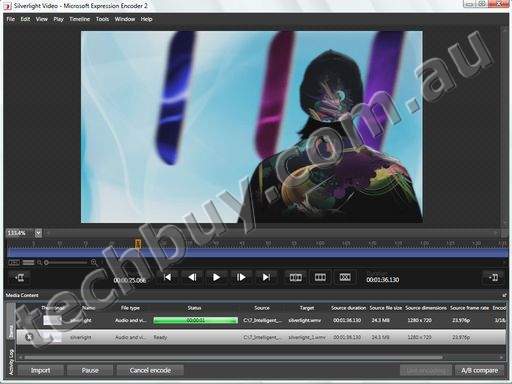Sort by Source dimensions column header
This screenshot has height=384, width=512.
tap(426, 308)
